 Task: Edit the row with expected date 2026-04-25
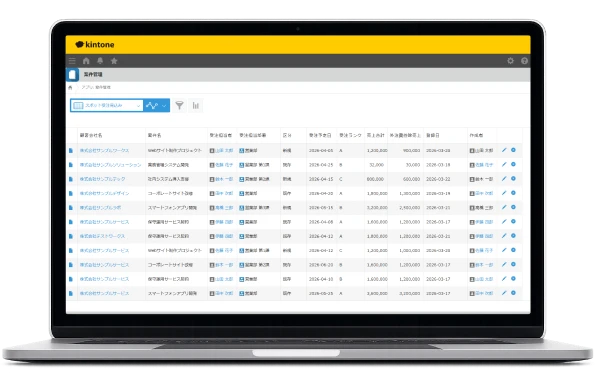(x=504, y=165)
